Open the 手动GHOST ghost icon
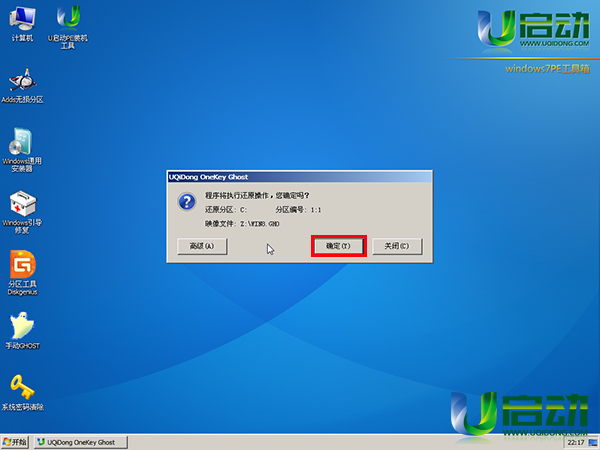The width and height of the screenshot is (600, 450). click(x=23, y=330)
